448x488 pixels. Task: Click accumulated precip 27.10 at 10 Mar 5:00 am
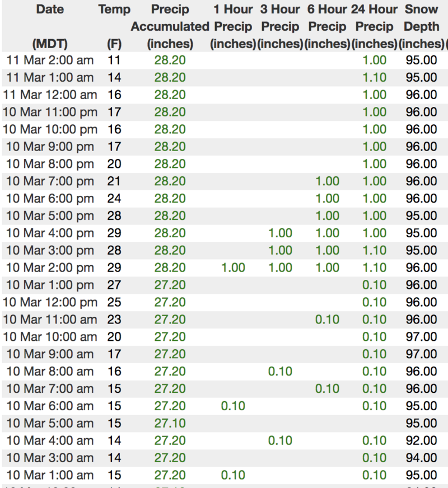tap(170, 423)
